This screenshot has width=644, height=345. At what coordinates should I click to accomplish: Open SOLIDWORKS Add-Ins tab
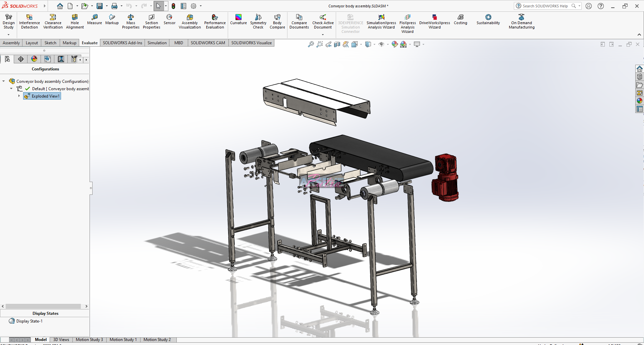click(x=122, y=43)
